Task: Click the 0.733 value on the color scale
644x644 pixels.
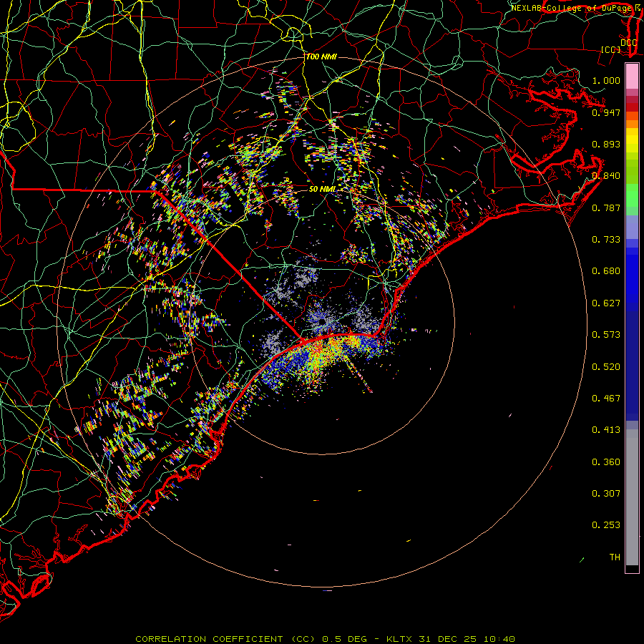Action: (606, 240)
